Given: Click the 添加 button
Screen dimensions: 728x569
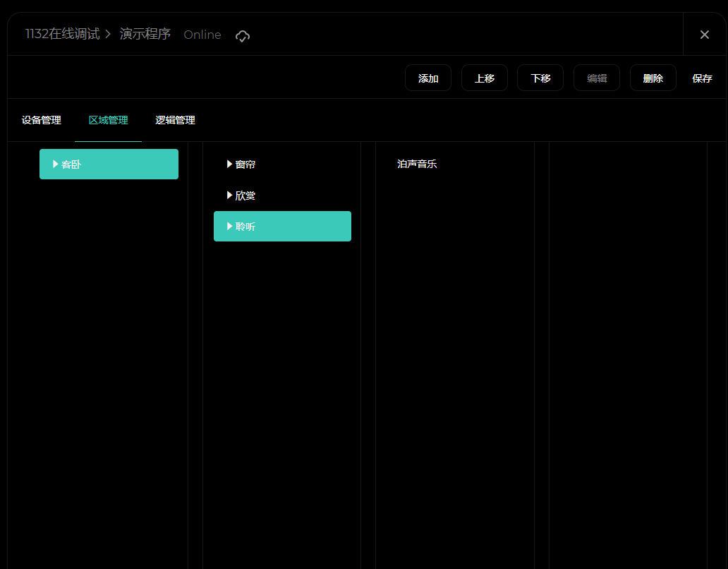Looking at the screenshot, I should (428, 78).
